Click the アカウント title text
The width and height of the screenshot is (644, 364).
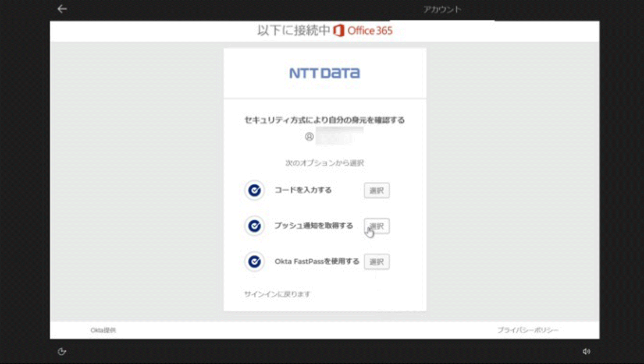[442, 10]
